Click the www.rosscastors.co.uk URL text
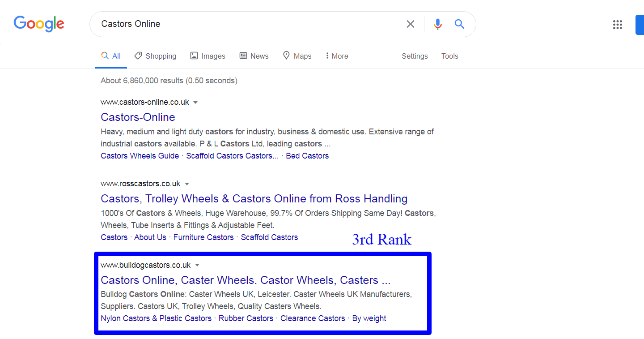Viewport: 644px width, 339px height. [140, 184]
